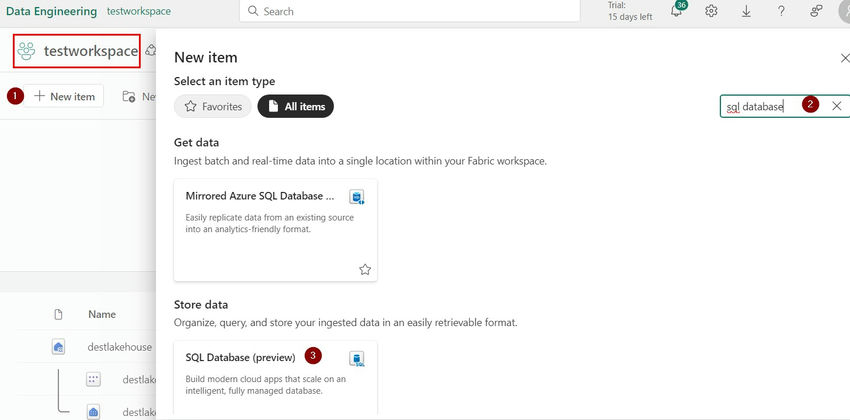Open the settings gear icon
Screen dimensions: 850x420
tap(711, 11)
